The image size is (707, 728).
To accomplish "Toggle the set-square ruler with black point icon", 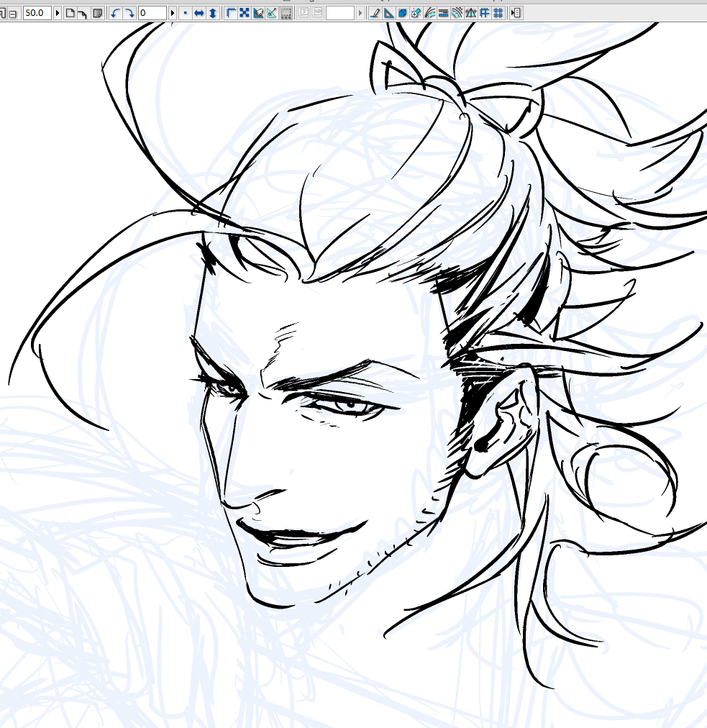I will (x=272, y=13).
